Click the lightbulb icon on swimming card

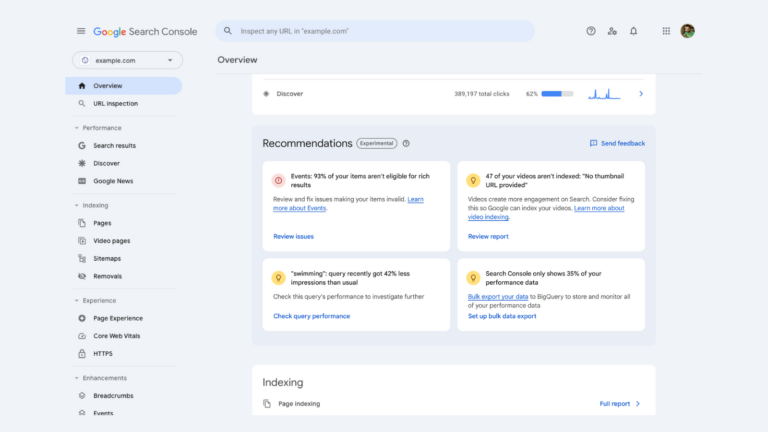pos(278,278)
